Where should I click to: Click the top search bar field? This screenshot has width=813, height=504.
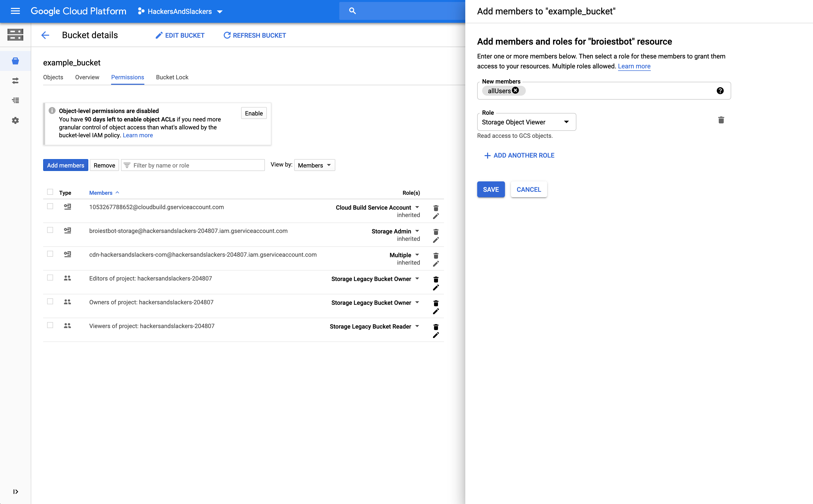pyautogui.click(x=402, y=11)
